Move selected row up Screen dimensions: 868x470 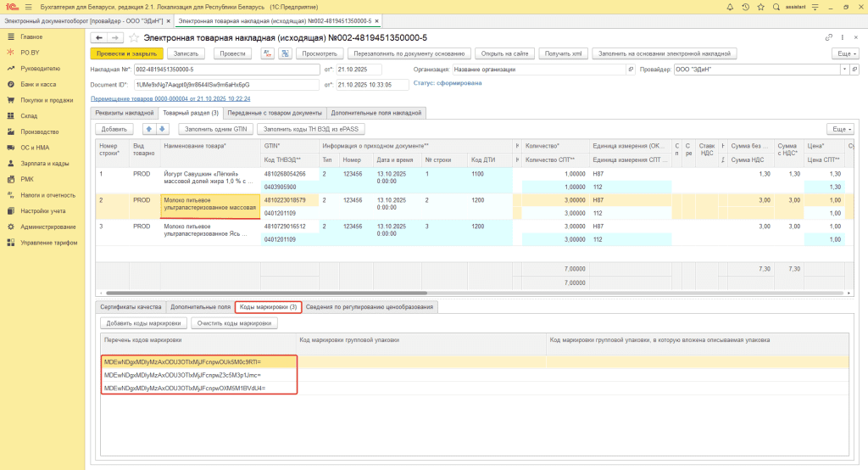tap(149, 129)
